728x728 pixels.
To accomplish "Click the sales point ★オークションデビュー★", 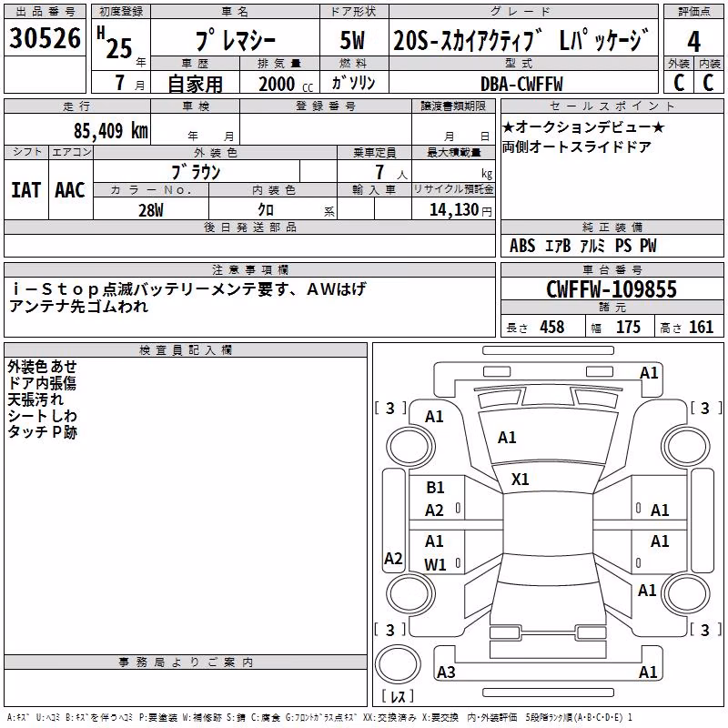I will 583,126.
